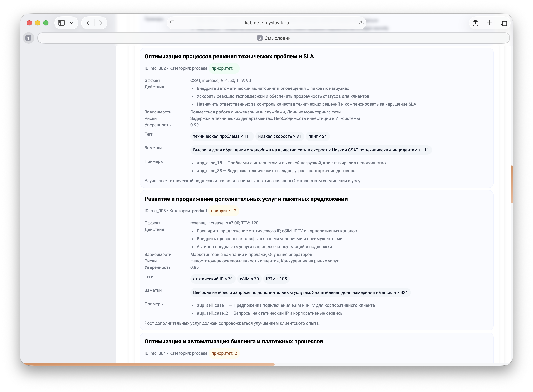Viewport: 533px width, 392px height.
Task: Open sidebar options dropdown chevron
Action: [x=72, y=23]
